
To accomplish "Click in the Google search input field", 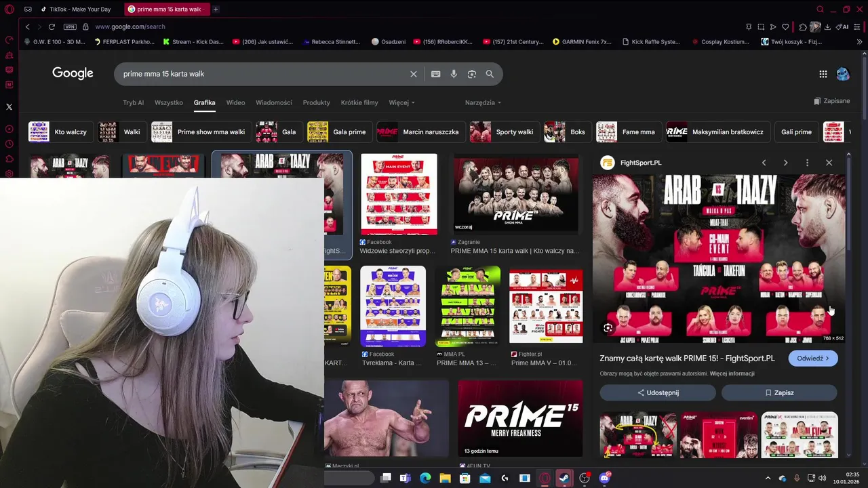I will point(261,74).
